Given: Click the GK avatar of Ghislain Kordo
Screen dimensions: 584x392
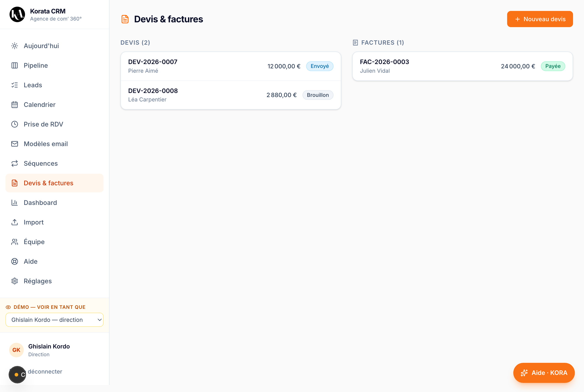Looking at the screenshot, I should click(x=16, y=350).
